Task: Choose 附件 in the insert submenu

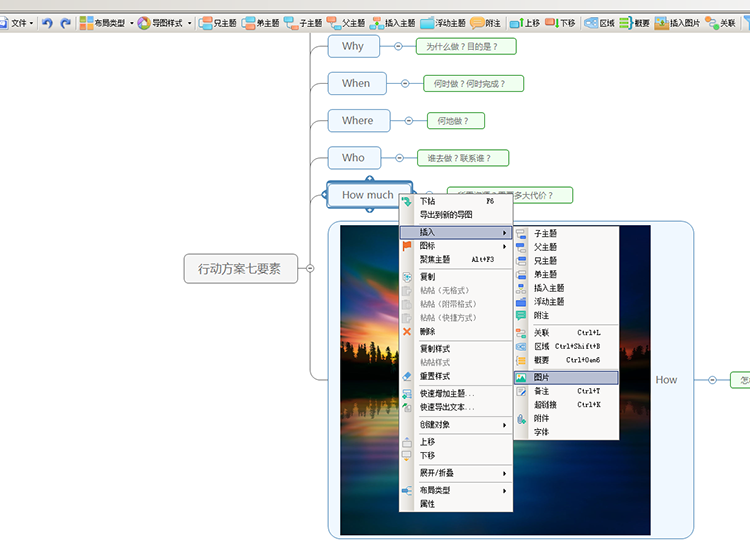Action: (566, 418)
